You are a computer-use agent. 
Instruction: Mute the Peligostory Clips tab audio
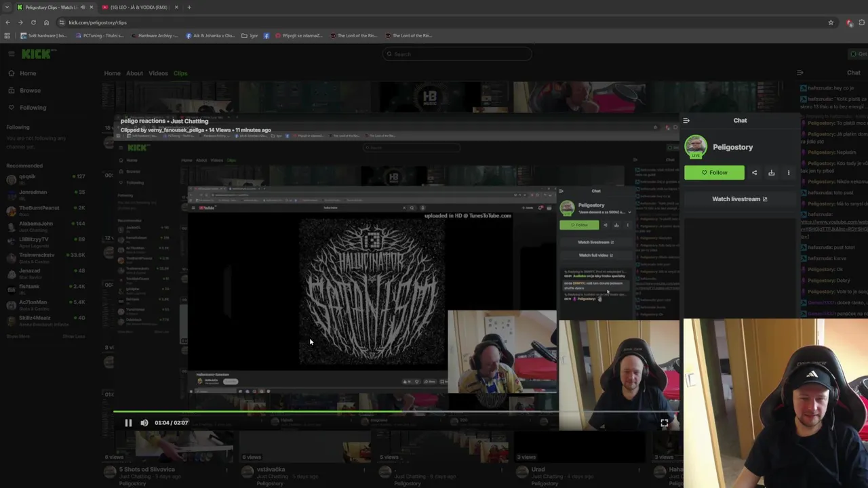(x=83, y=7)
